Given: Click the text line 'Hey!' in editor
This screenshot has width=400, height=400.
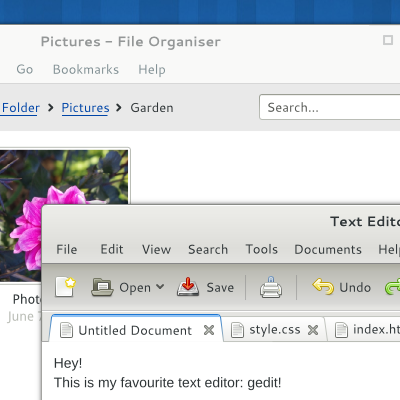Looking at the screenshot, I should tap(68, 363).
